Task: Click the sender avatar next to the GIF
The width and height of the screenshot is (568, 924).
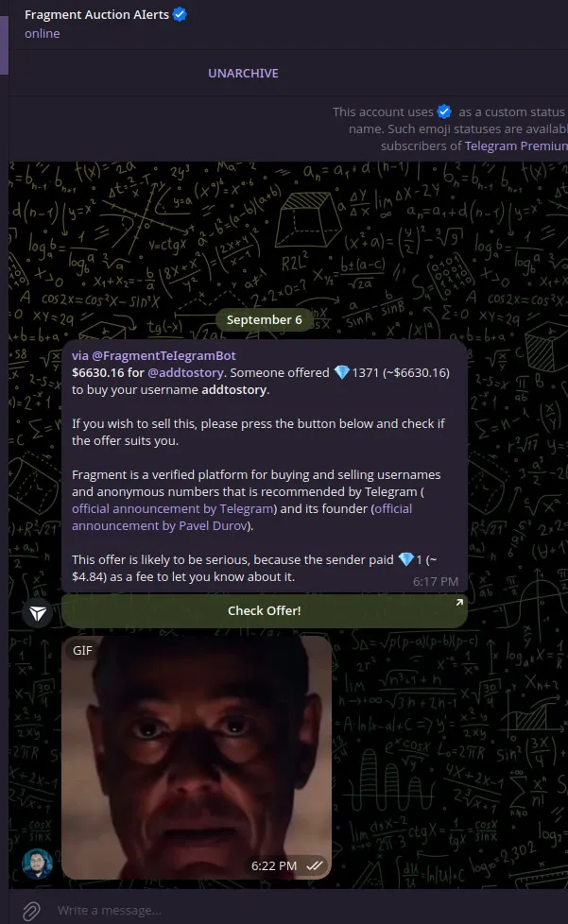Action: coord(37,864)
